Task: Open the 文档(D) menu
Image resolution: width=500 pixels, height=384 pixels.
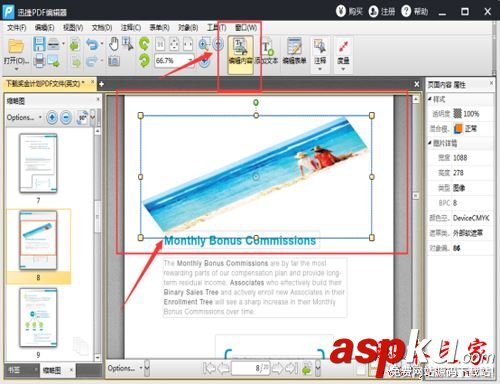Action: pos(102,28)
